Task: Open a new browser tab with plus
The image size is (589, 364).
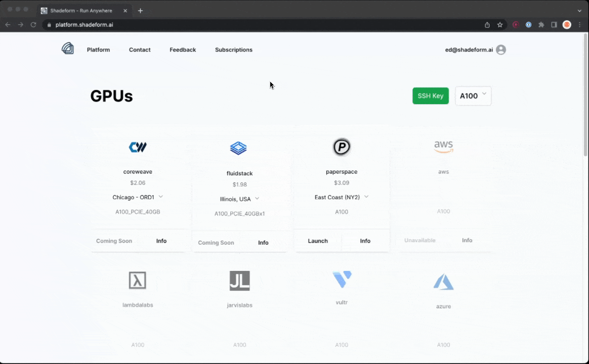Action: click(140, 11)
